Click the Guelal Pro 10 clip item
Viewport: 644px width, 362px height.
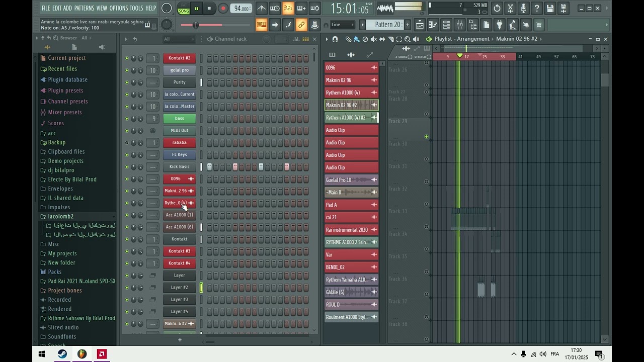[351, 179]
